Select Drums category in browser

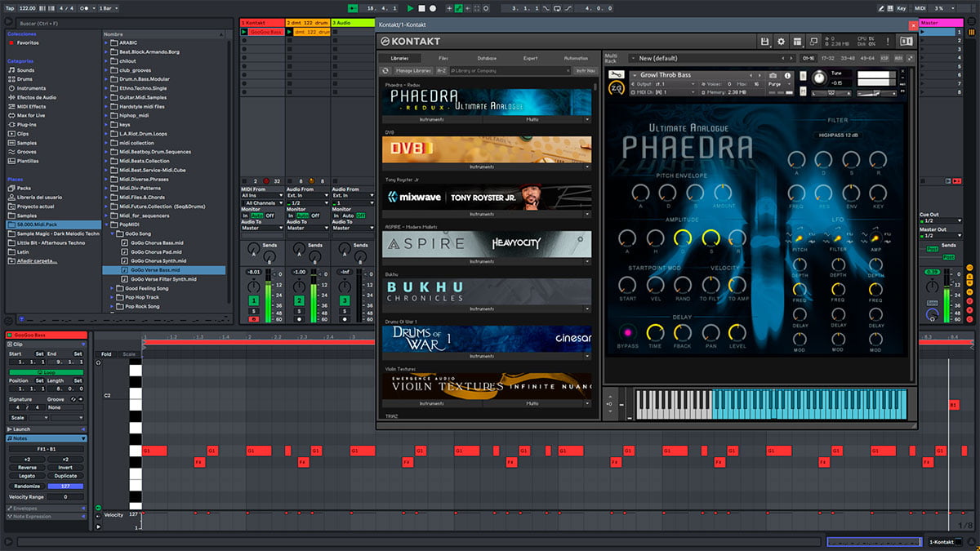pyautogui.click(x=25, y=79)
